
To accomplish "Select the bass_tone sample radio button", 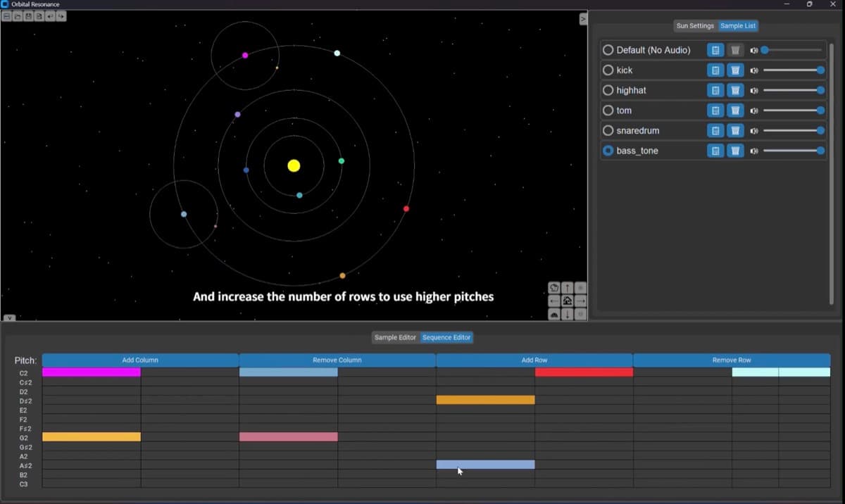I will click(608, 151).
